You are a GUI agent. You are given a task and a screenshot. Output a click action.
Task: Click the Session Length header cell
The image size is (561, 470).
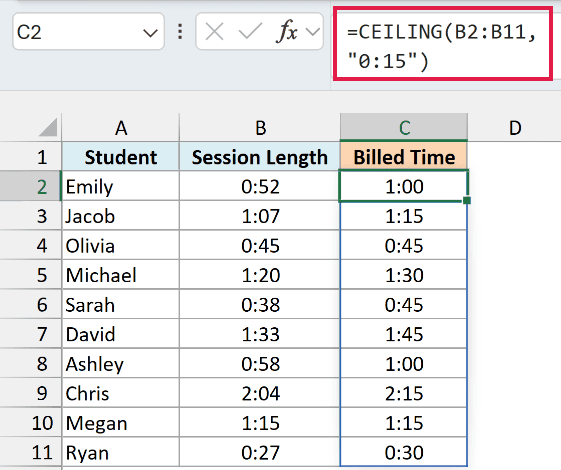(x=260, y=157)
